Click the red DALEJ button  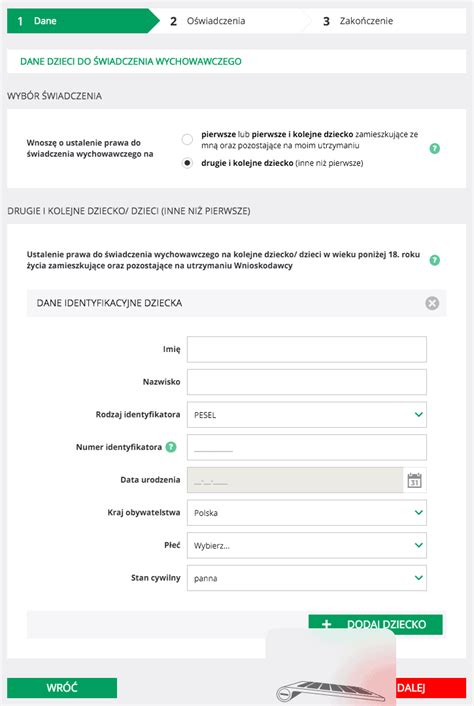tap(431, 688)
